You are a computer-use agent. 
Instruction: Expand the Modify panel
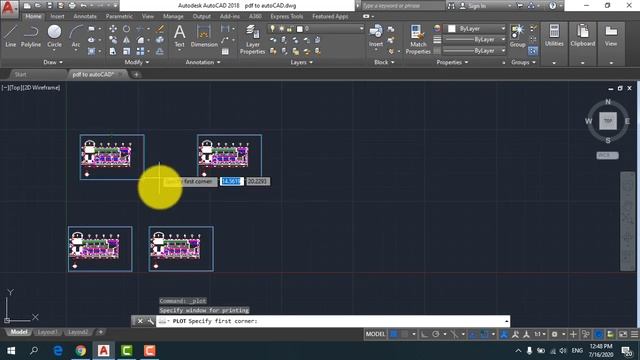coord(137,62)
